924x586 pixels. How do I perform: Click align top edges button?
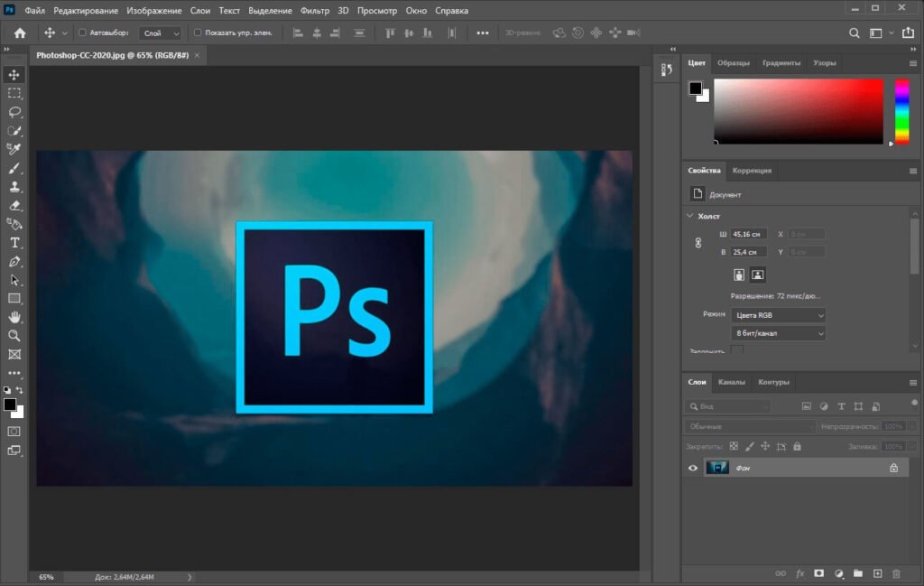click(x=390, y=33)
